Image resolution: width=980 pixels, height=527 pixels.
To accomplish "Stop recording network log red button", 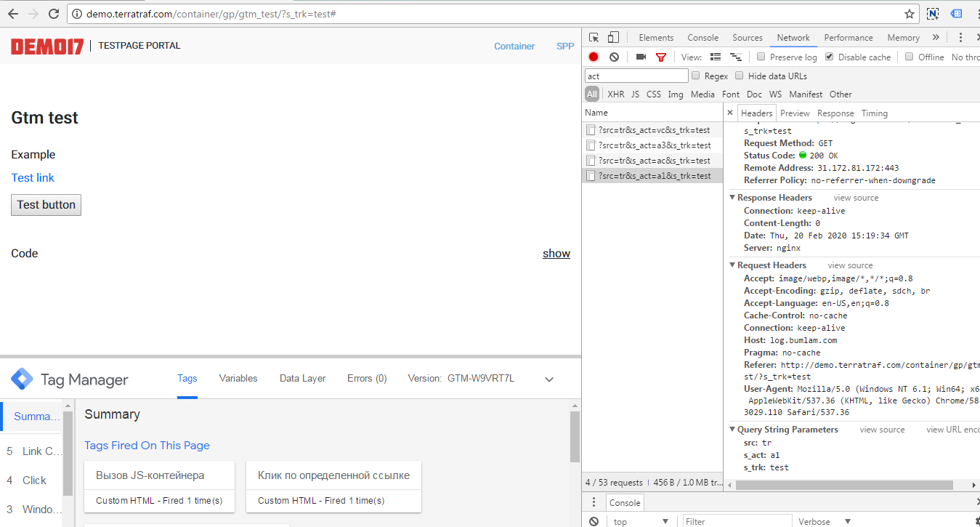I will point(594,57).
